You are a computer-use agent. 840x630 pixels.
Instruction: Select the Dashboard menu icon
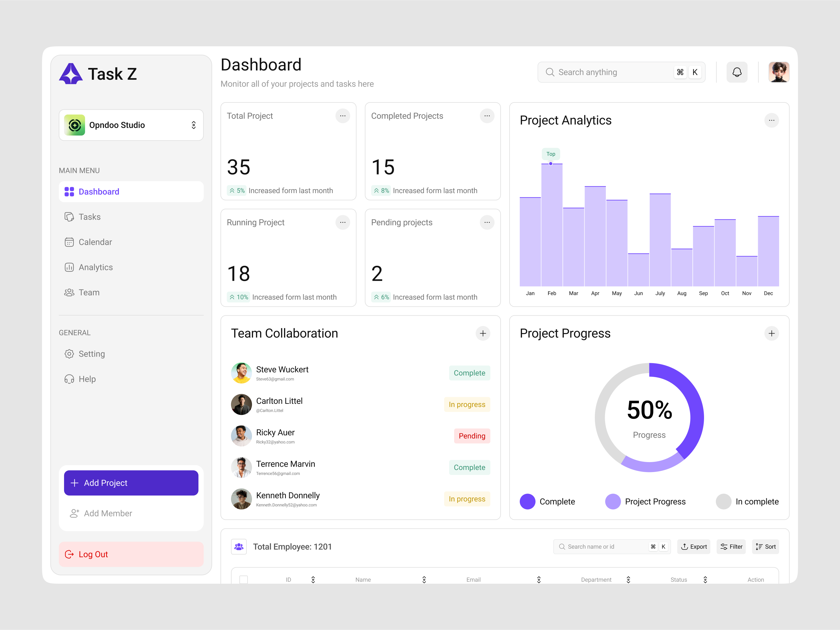pos(70,192)
